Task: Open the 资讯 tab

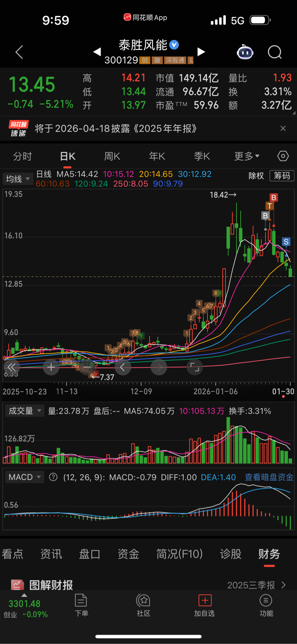Action: pyautogui.click(x=51, y=554)
